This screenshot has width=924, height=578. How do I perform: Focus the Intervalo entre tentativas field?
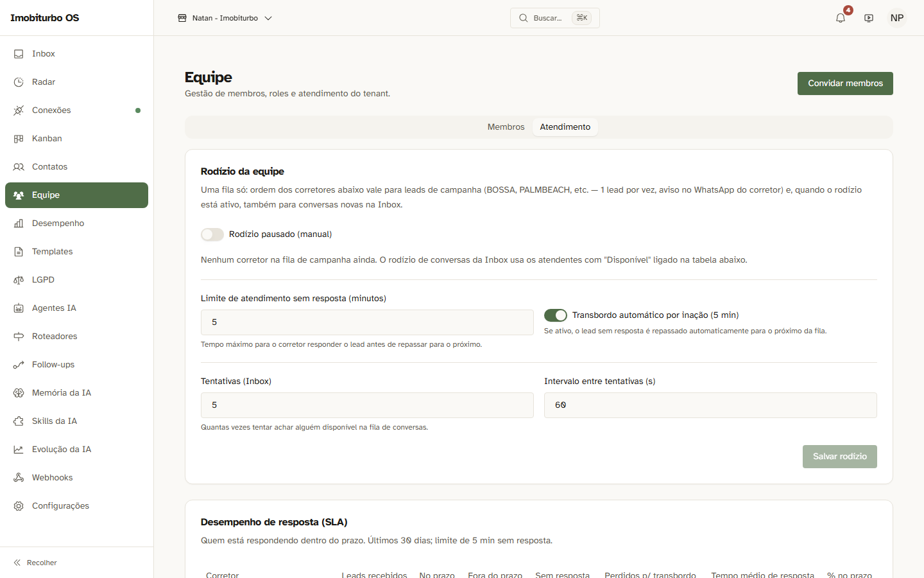pos(710,405)
